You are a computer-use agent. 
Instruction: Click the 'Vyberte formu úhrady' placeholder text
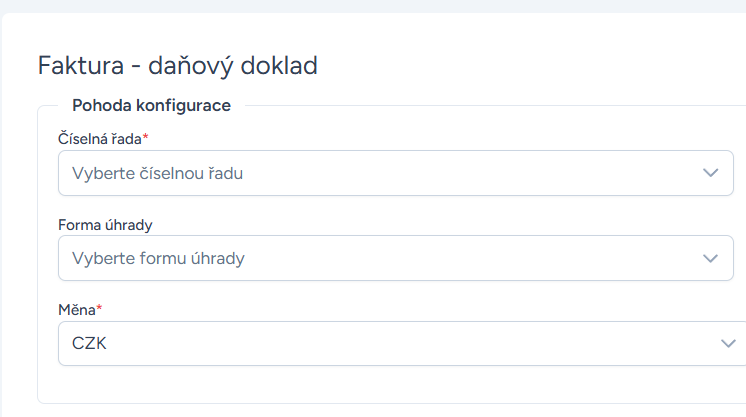pos(158,258)
